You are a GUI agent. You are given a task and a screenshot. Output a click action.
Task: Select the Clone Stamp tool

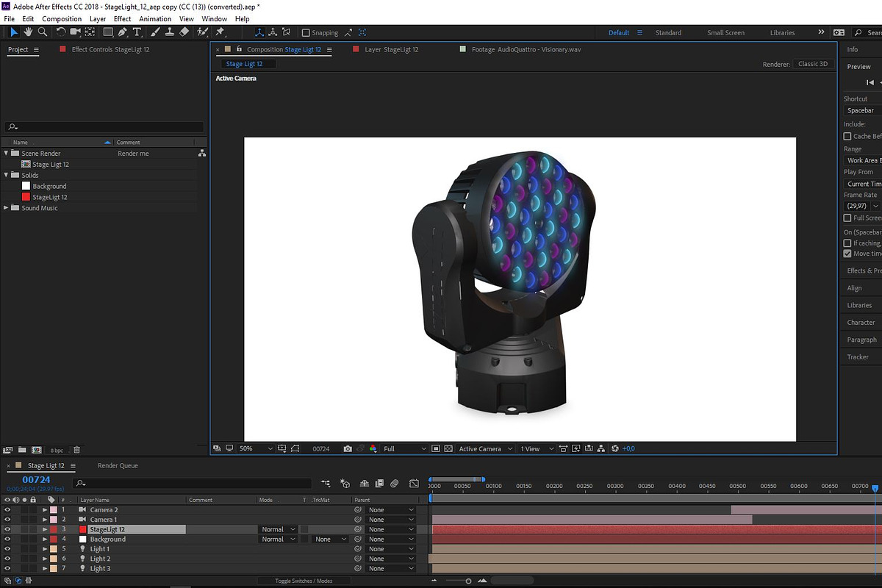[169, 32]
